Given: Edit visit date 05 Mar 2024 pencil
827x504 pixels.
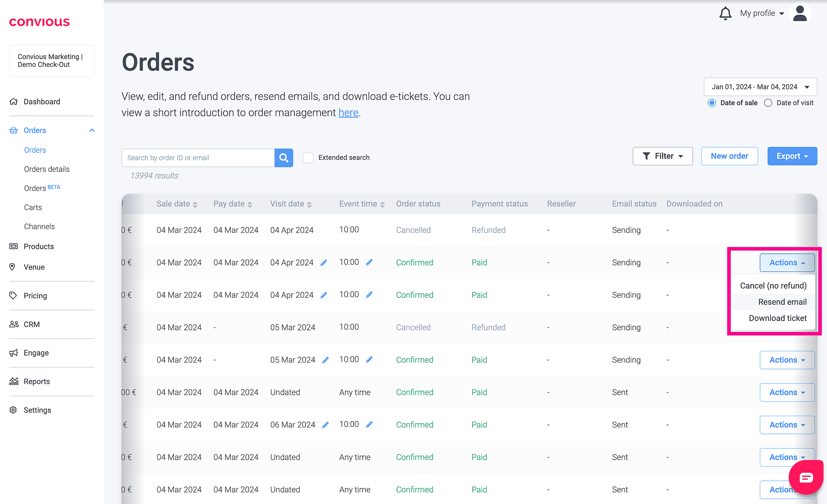Looking at the screenshot, I should click(x=325, y=360).
